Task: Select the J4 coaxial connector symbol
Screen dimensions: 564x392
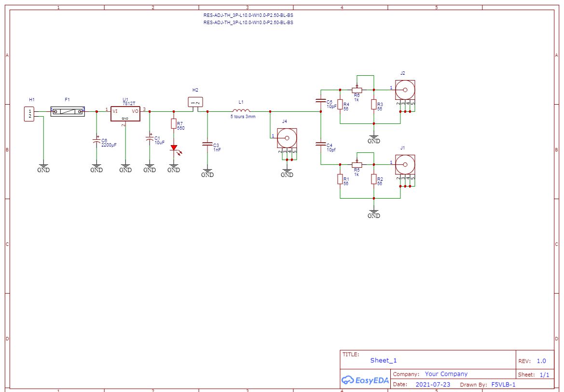Action: tap(287, 138)
